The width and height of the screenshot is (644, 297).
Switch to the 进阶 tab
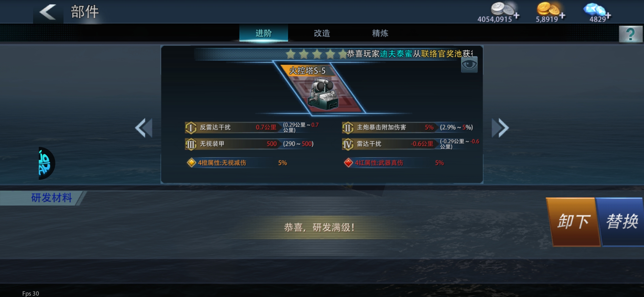(x=264, y=33)
